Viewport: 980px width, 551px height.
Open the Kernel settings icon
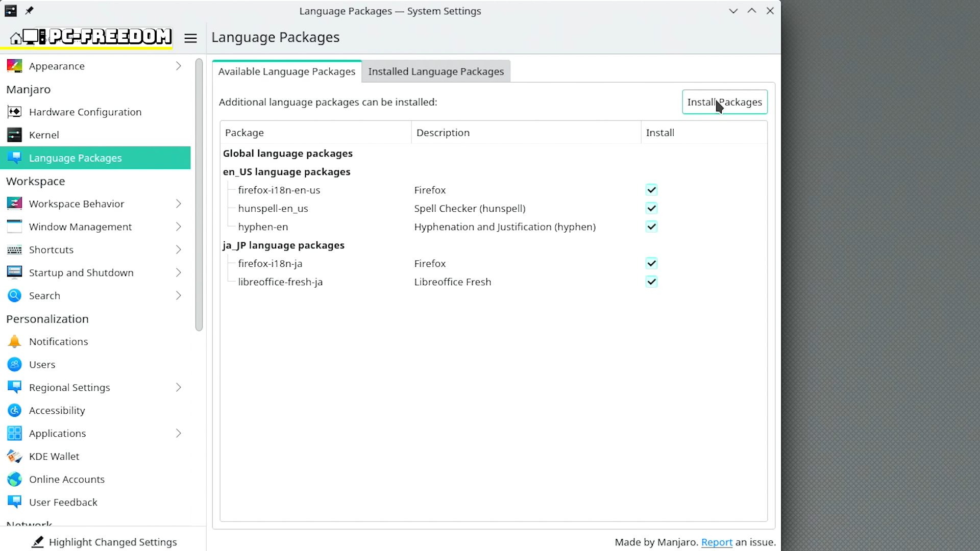[14, 135]
